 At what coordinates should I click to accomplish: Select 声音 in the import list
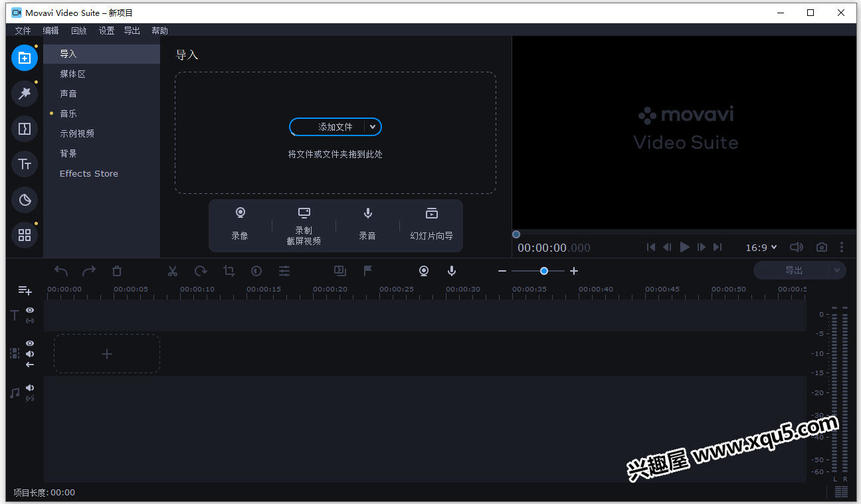[x=102, y=94]
